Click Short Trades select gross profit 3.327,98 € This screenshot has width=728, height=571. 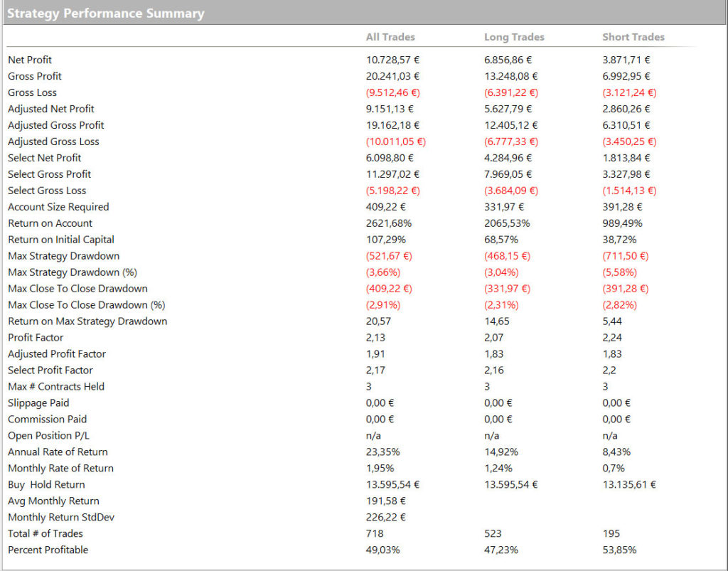coord(626,174)
